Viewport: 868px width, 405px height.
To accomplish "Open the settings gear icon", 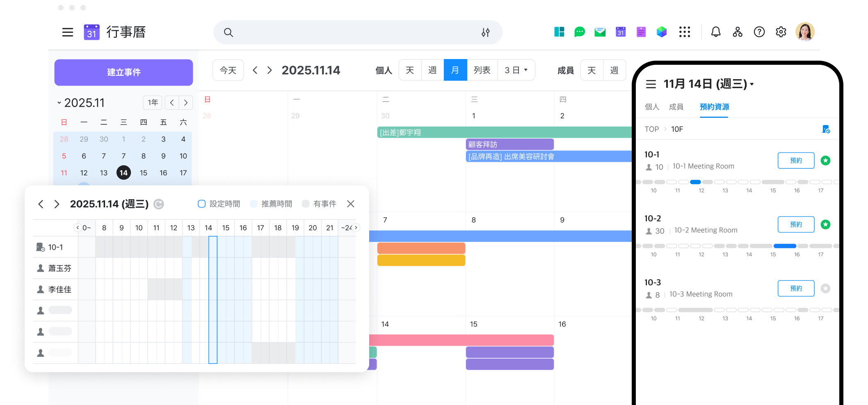I will point(781,32).
